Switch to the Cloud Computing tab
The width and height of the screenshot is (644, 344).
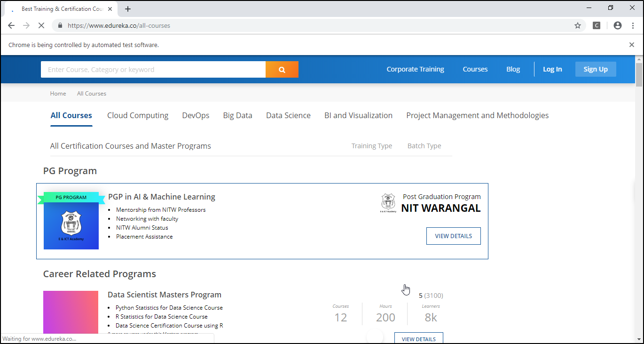coord(138,115)
